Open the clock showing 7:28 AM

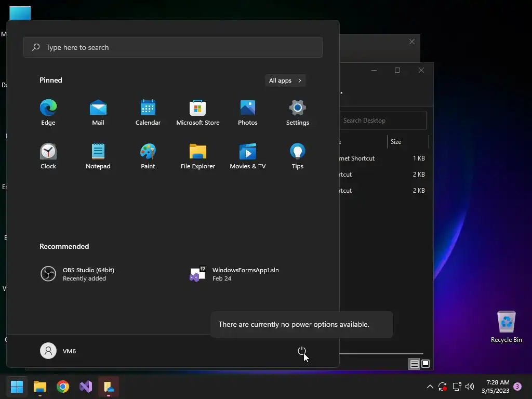click(x=495, y=387)
